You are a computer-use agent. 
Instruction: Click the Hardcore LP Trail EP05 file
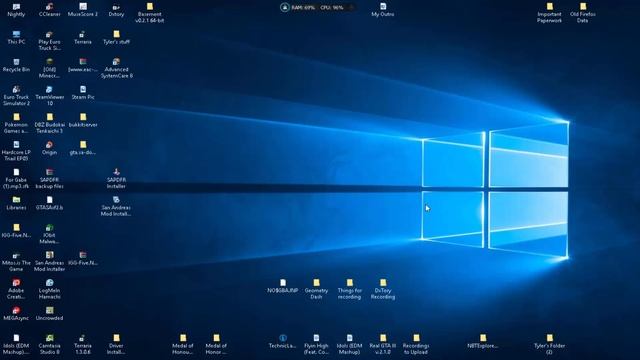tap(16, 151)
